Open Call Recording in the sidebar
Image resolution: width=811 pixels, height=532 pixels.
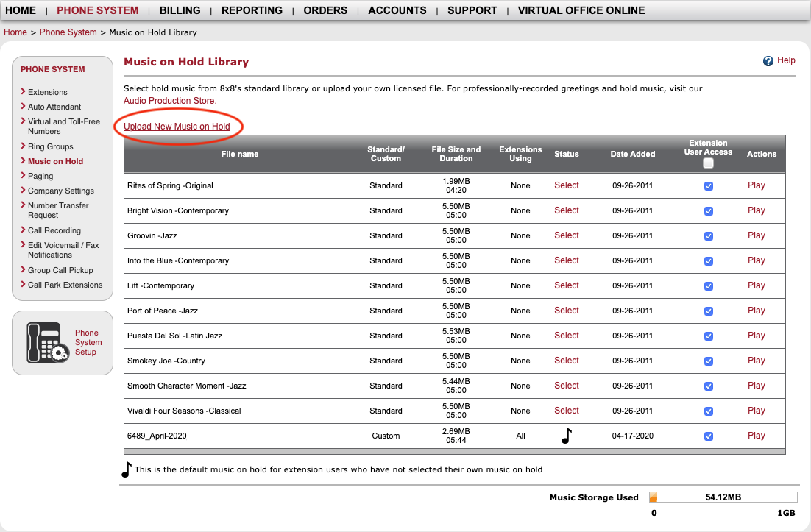coord(54,230)
